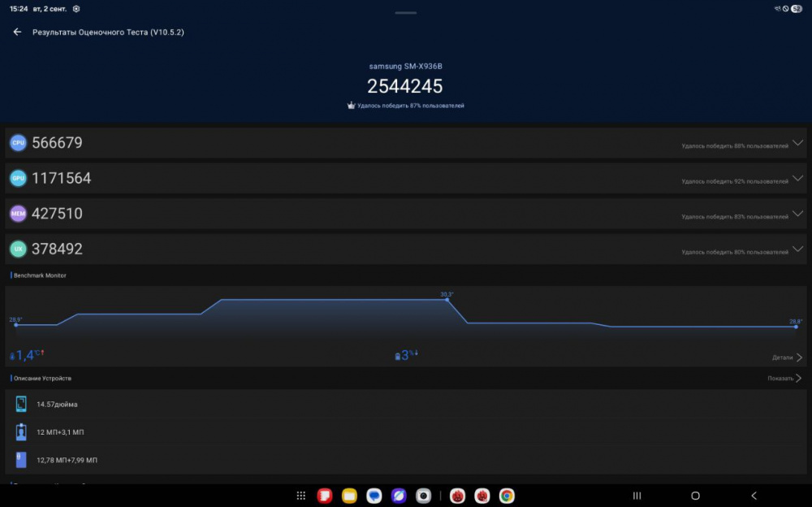This screenshot has height=507, width=812.
Task: Tap the clock showing 15:24
Action: [x=19, y=9]
